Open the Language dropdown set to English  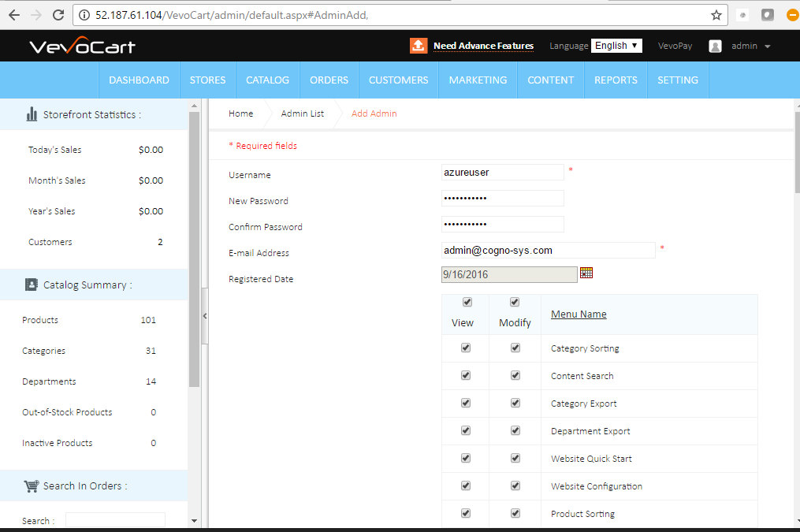tap(616, 46)
